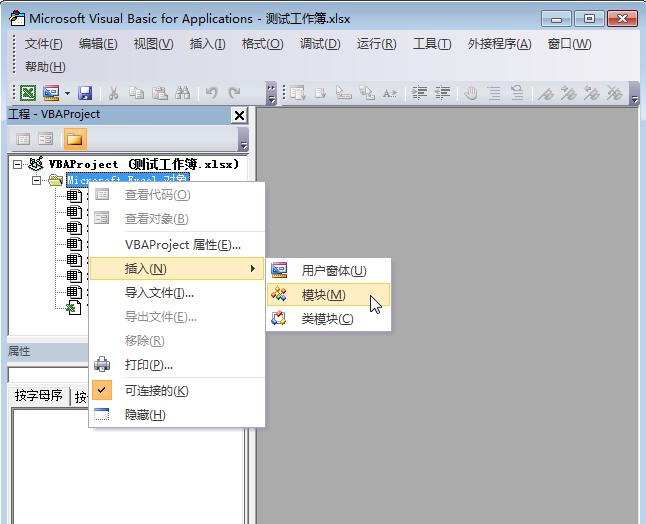Image resolution: width=646 pixels, height=524 pixels.
Task: Click the Toggle Bookmark flag icon
Action: 546,94
